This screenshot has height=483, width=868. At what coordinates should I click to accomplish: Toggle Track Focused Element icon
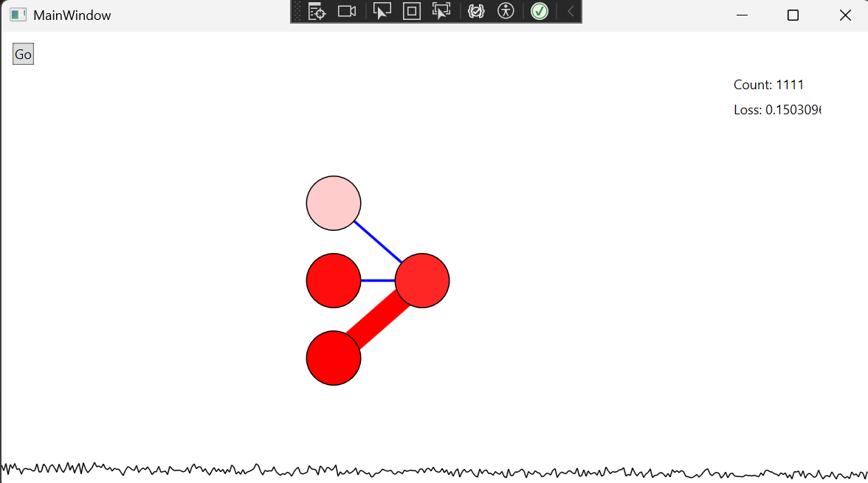[x=441, y=11]
